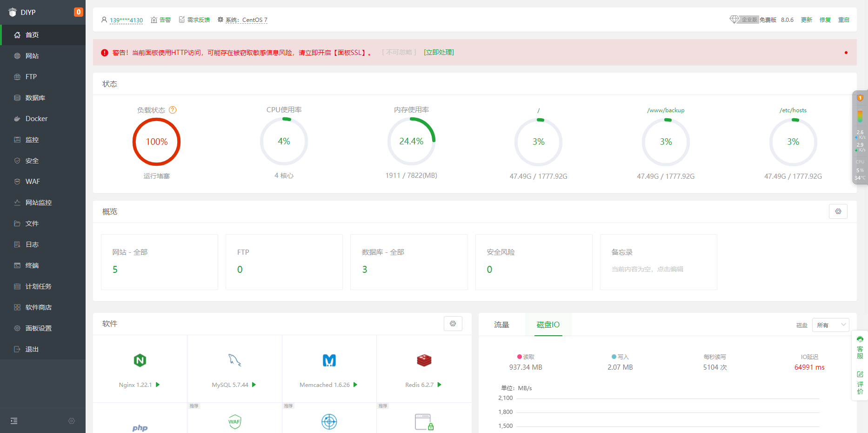Click the MySQL 5.7.44 dolphin icon
Viewport: 868px width, 433px height.
point(234,360)
